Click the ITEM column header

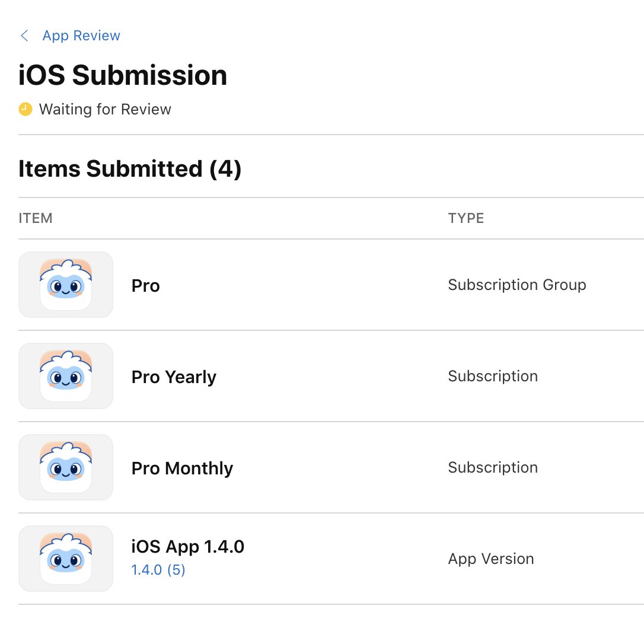point(36,218)
